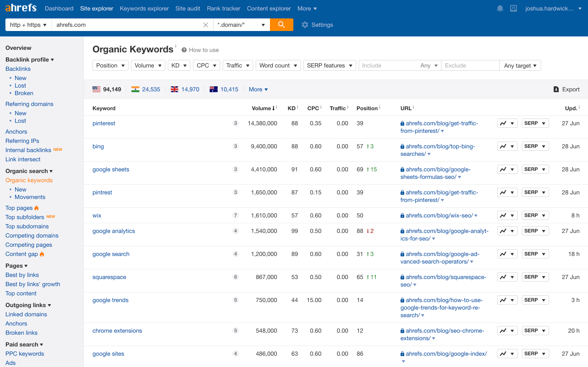The width and height of the screenshot is (588, 367).
Task: Select the United Kingdom flag filter
Action: 175,89
